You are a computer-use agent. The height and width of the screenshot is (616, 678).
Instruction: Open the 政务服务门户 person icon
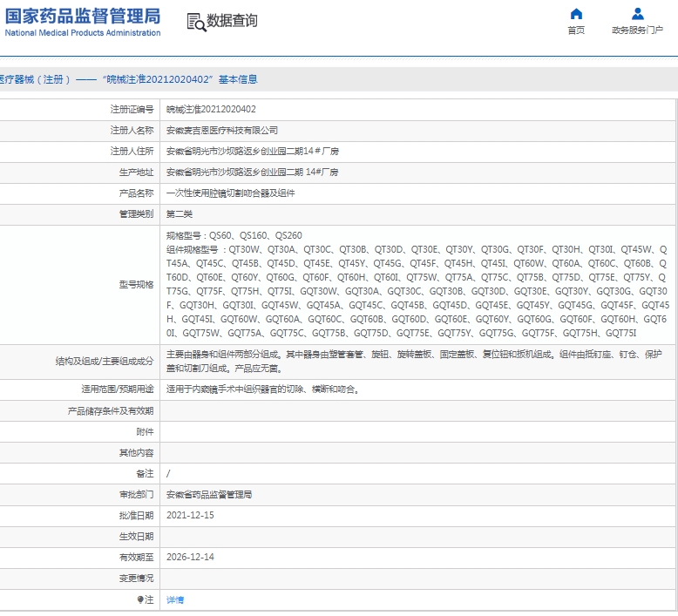[637, 14]
